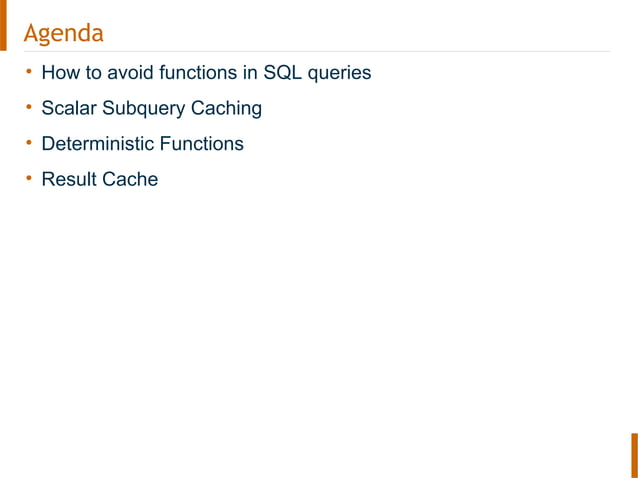Select the "How to avoid functions" bullet text

pyautogui.click(x=206, y=73)
